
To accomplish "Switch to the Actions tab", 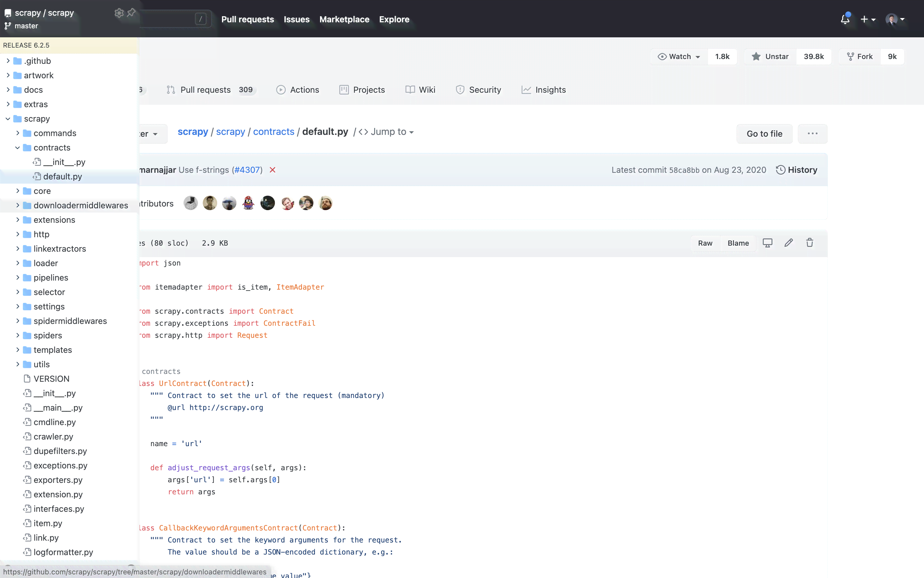I will [x=297, y=90].
